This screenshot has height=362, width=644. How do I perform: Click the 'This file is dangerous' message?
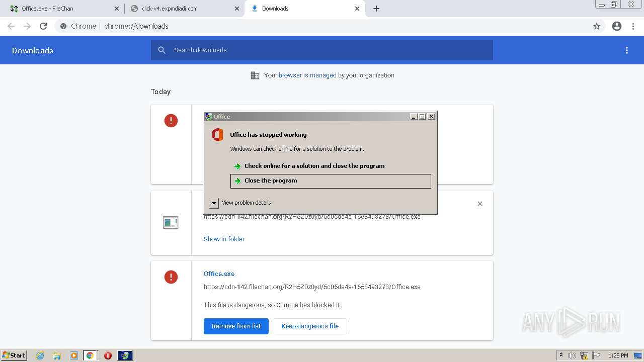pyautogui.click(x=272, y=305)
